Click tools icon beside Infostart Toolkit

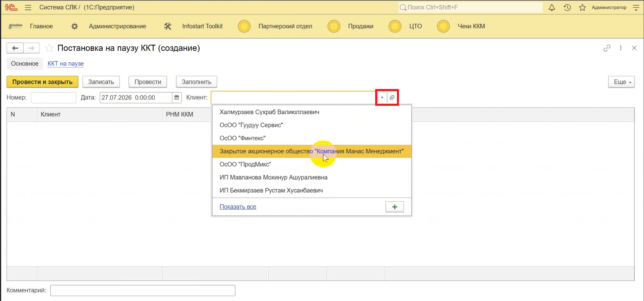167,26
